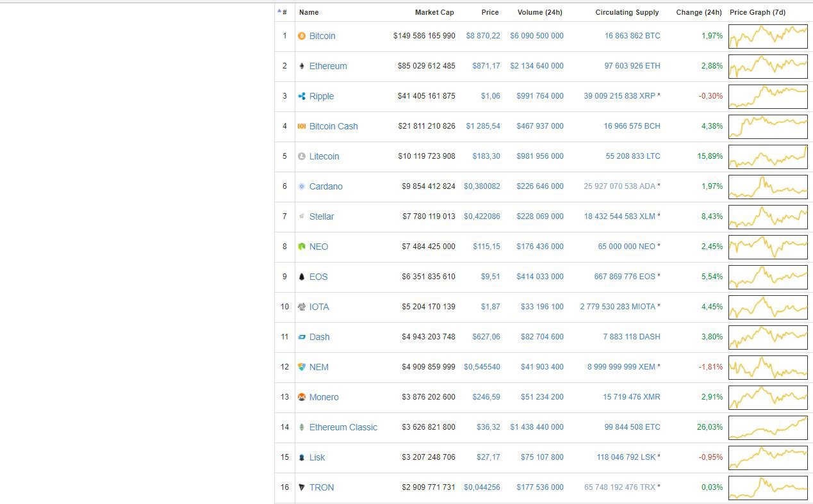Open NEM's 7-day price graph
This screenshot has width=813, height=504.
(768, 368)
